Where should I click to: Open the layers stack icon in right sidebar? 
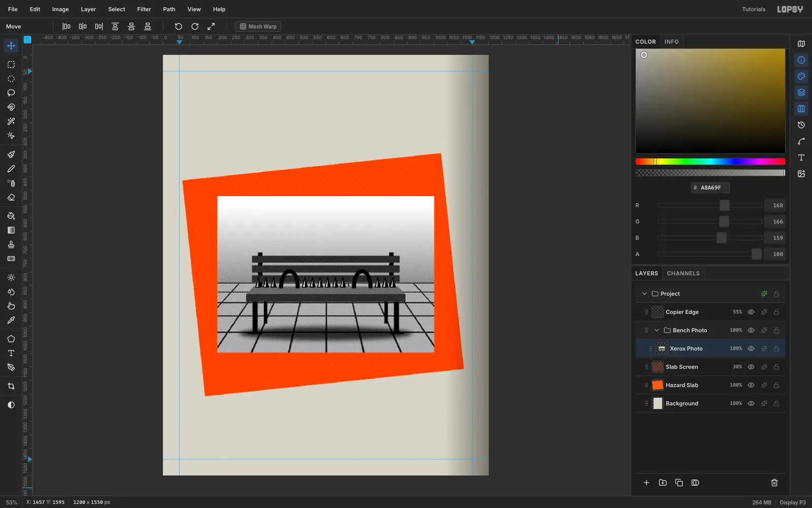tap(801, 92)
